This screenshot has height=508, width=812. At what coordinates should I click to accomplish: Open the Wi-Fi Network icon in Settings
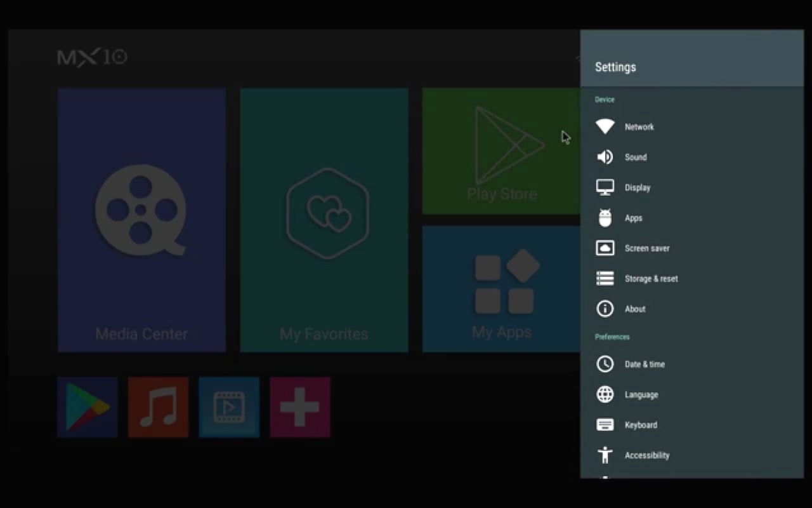tap(605, 126)
